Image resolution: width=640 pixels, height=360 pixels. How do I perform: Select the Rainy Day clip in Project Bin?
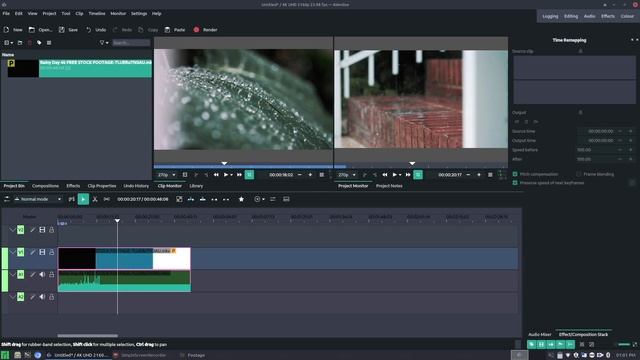point(80,68)
